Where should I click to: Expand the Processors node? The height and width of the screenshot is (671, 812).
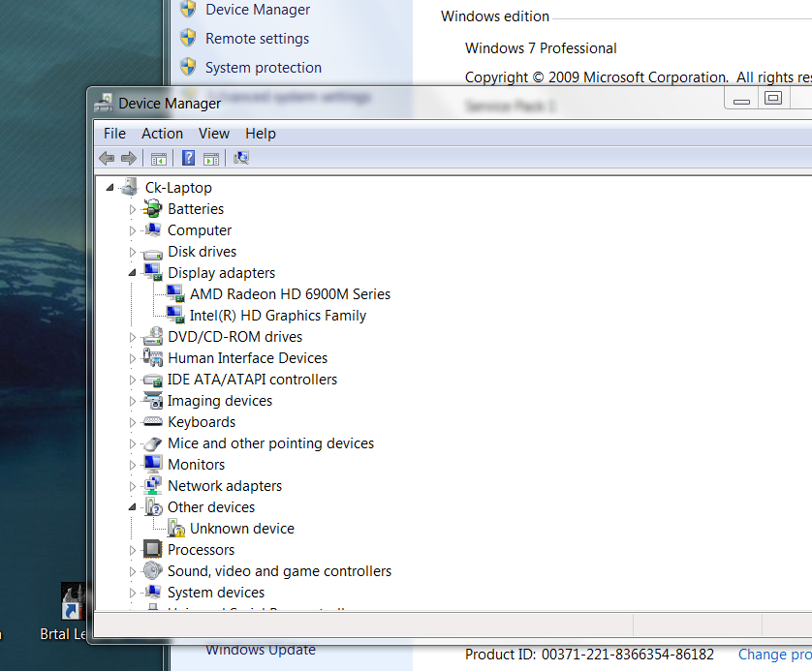click(133, 550)
